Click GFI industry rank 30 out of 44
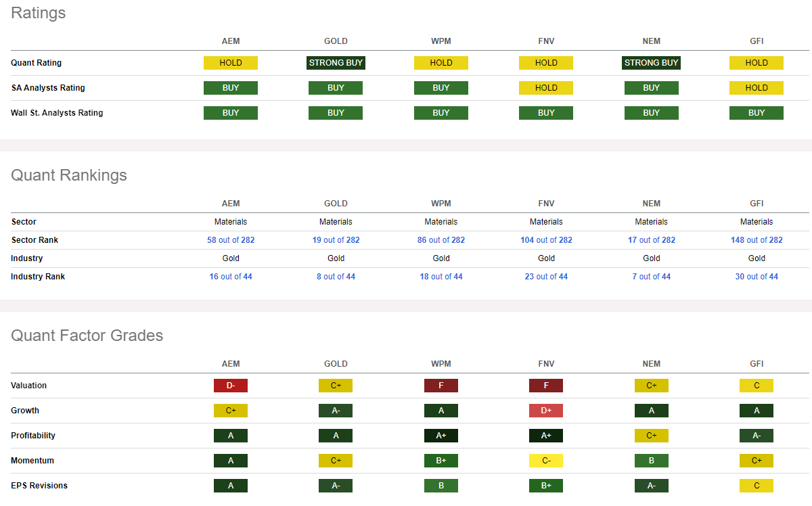This screenshot has height=506, width=812. 757,277
